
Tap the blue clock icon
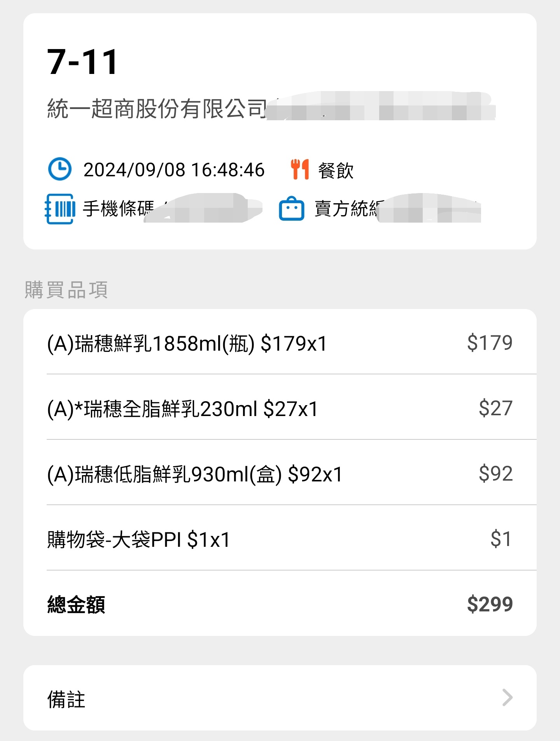[x=59, y=169]
